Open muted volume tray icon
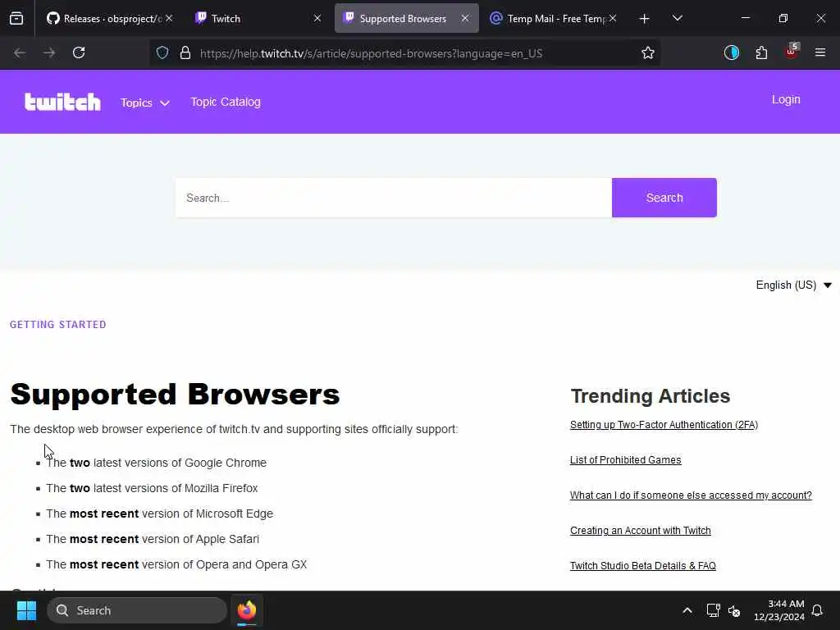840x630 pixels. (734, 610)
